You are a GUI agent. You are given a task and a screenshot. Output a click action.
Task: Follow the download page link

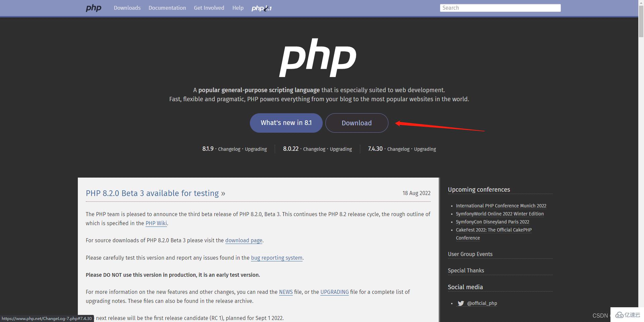[244, 240]
